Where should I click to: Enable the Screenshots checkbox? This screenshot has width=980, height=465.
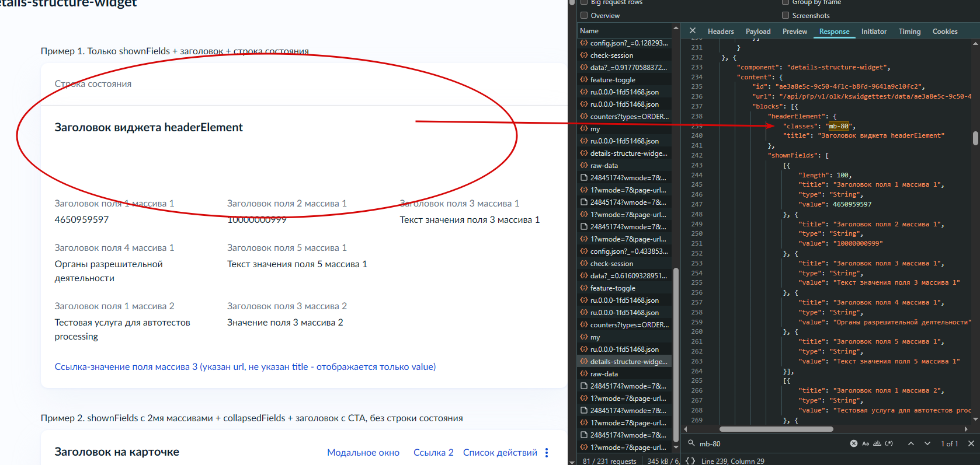coord(786,16)
